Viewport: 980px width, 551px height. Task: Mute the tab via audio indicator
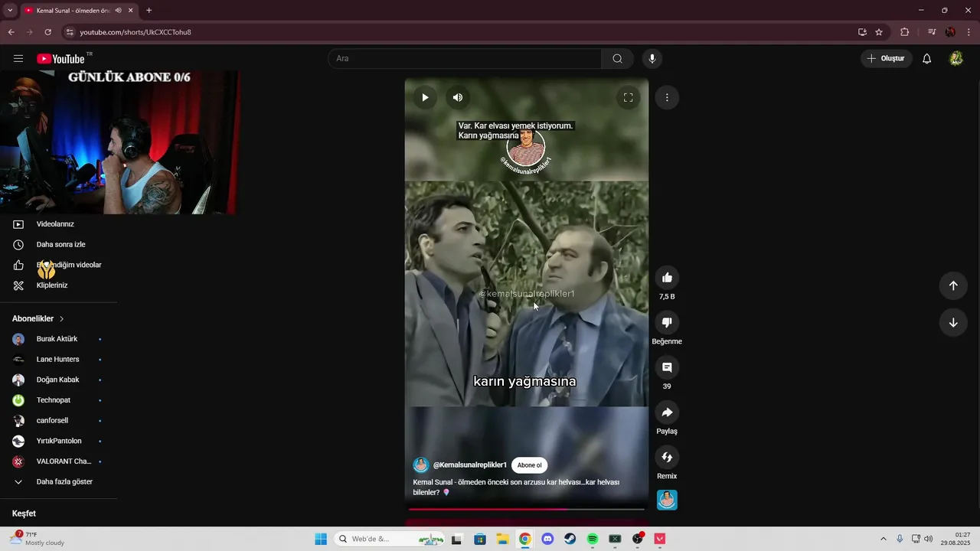tap(119, 11)
